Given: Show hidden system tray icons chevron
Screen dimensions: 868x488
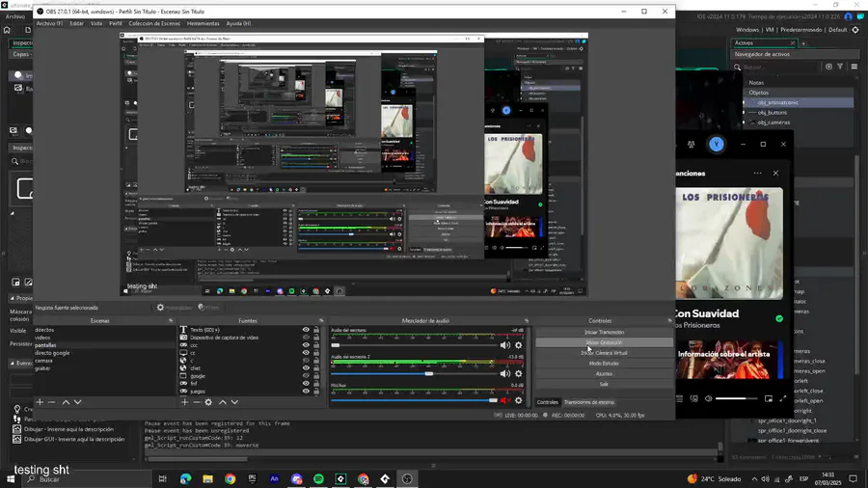Looking at the screenshot, I should tap(754, 479).
